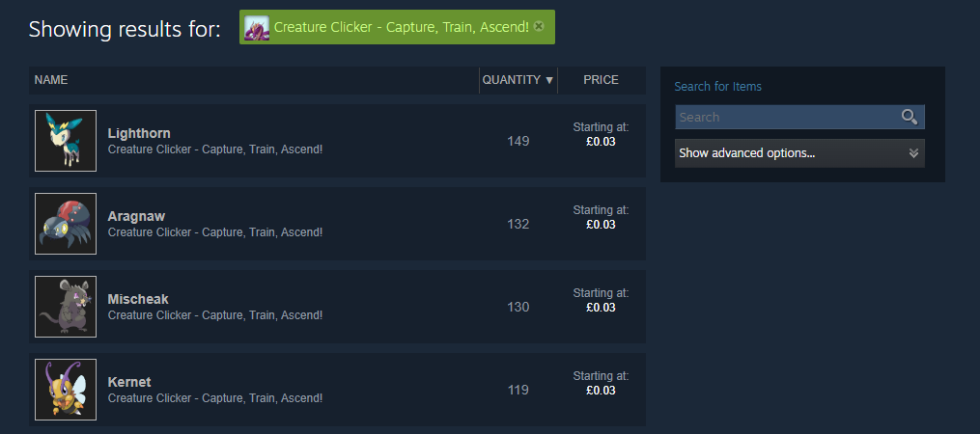Viewport: 980px width, 434px height.
Task: Expand Show advanced options
Action: (x=799, y=153)
